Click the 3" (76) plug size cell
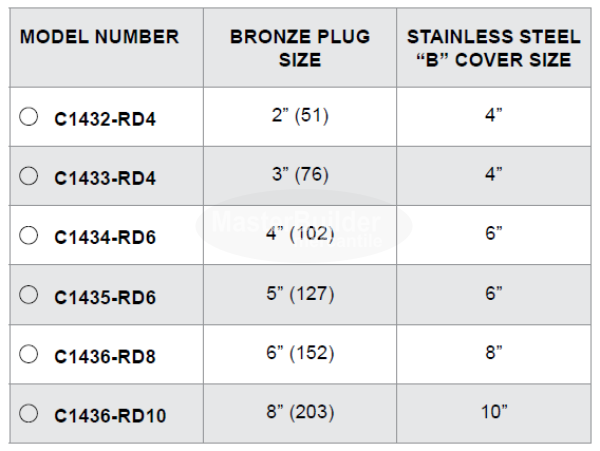 point(300,175)
